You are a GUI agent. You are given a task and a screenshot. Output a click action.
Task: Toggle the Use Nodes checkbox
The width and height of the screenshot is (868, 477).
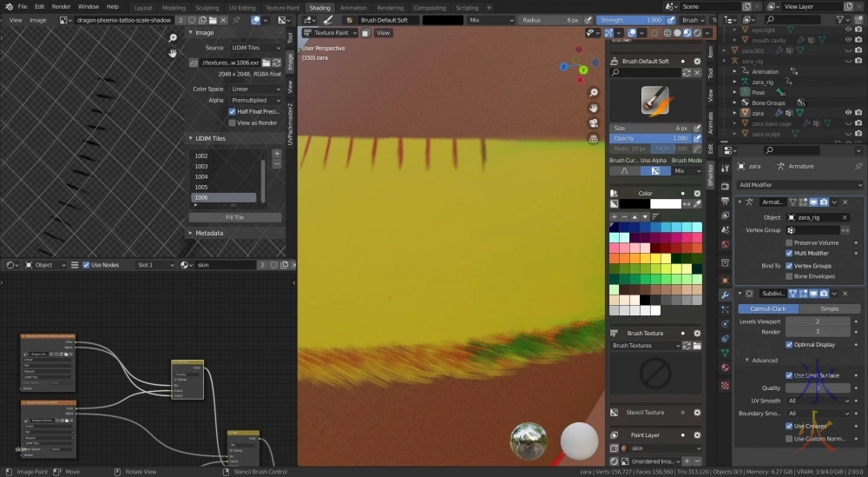[86, 265]
